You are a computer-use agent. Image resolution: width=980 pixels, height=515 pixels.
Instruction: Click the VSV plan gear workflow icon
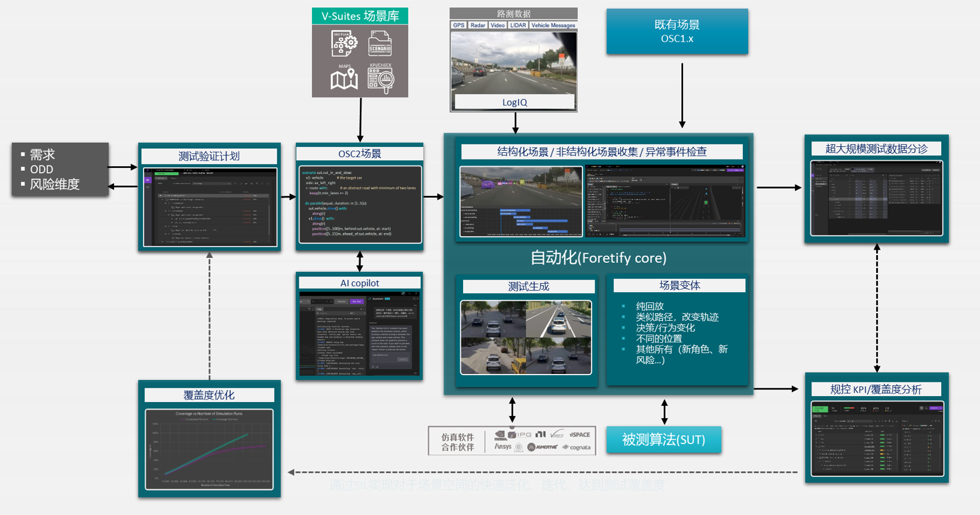(x=345, y=43)
